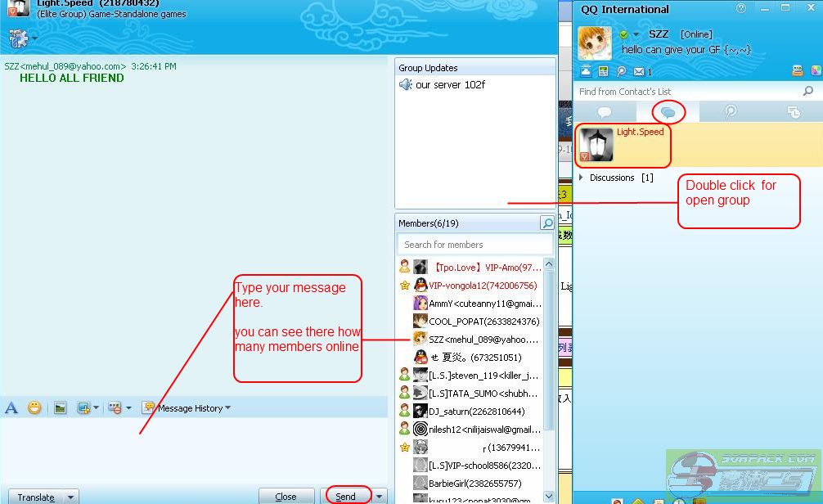Open the online status dropdown arrow

click(636, 34)
